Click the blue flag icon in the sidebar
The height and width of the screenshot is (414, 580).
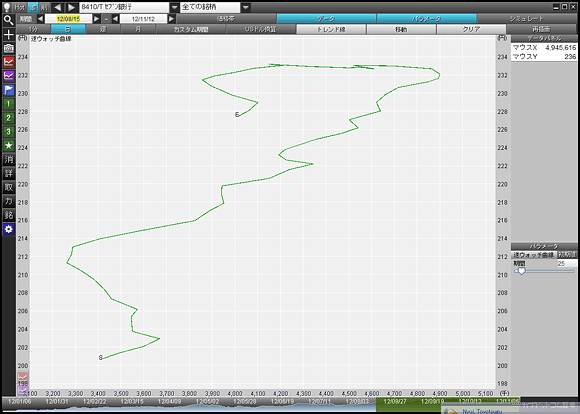(x=9, y=90)
